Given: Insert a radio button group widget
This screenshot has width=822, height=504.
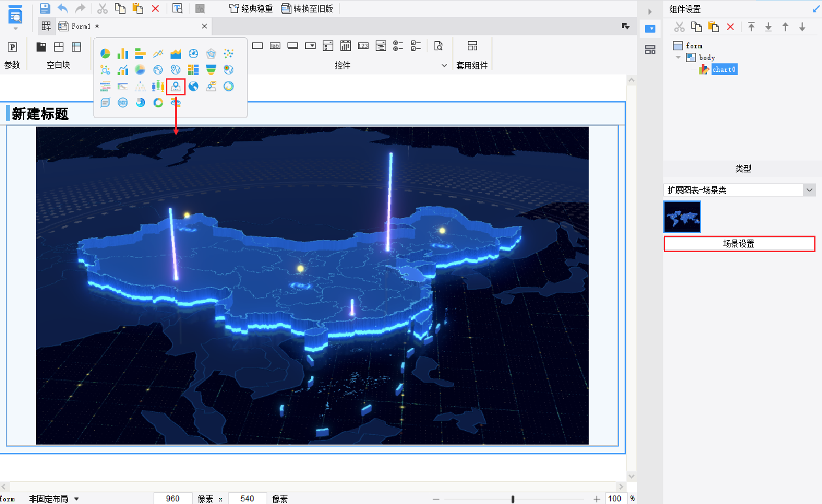Looking at the screenshot, I should tap(398, 46).
